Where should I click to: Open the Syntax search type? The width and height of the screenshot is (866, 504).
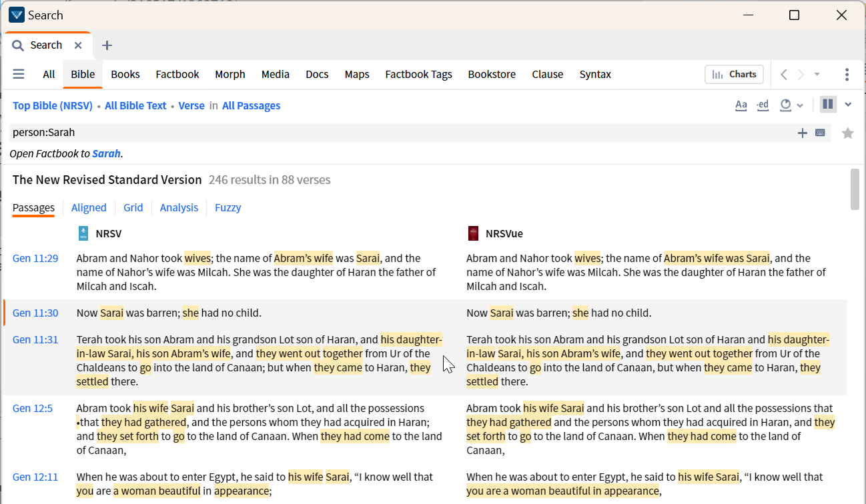595,74
